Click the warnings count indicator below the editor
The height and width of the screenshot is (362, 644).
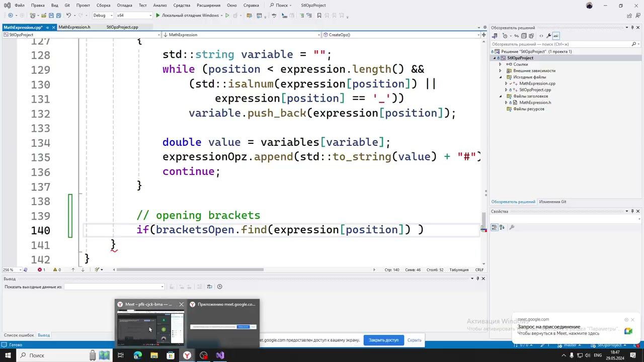click(56, 270)
